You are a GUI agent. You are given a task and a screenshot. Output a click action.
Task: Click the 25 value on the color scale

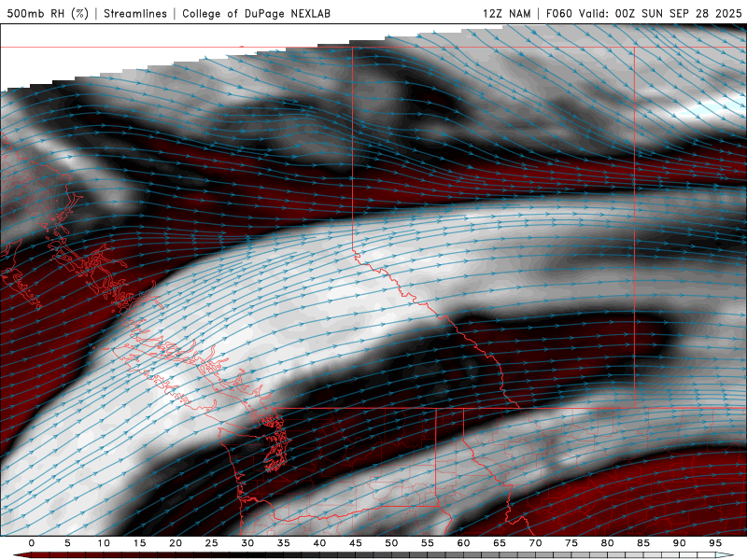click(212, 543)
